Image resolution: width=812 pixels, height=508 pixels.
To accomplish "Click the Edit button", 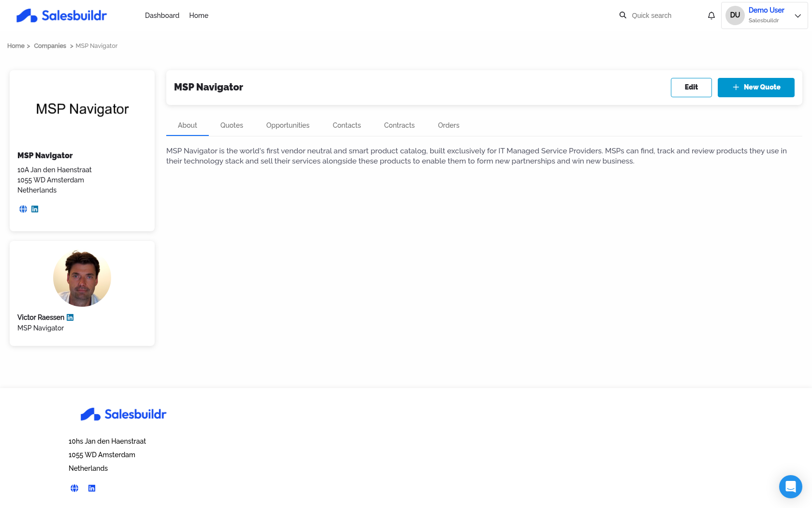I will (691, 88).
